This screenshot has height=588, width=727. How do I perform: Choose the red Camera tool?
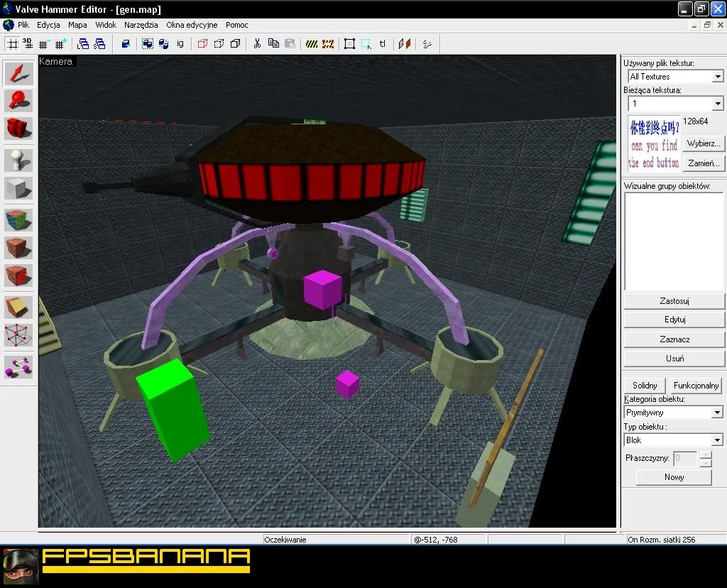[x=18, y=128]
